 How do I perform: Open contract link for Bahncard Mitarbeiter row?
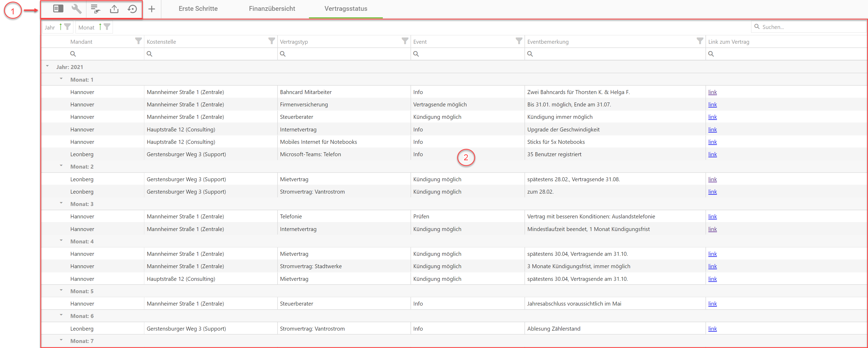712,92
